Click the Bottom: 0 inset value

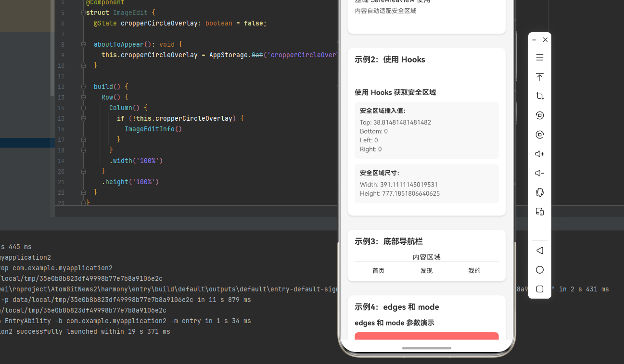pyautogui.click(x=374, y=131)
